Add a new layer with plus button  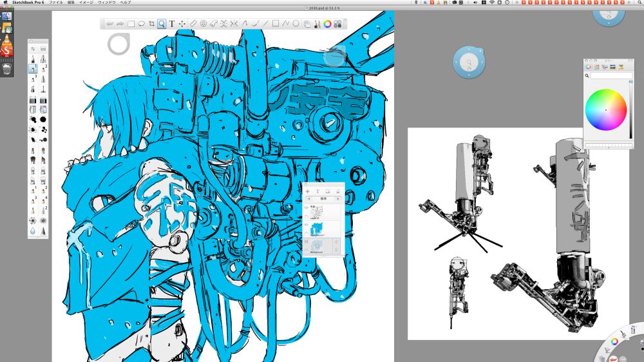[307, 191]
